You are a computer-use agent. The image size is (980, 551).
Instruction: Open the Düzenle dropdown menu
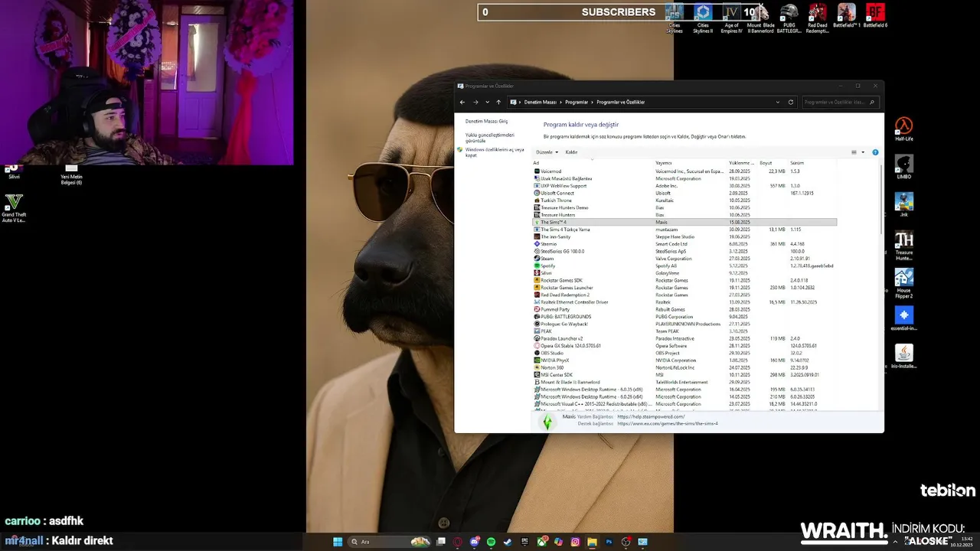point(547,152)
